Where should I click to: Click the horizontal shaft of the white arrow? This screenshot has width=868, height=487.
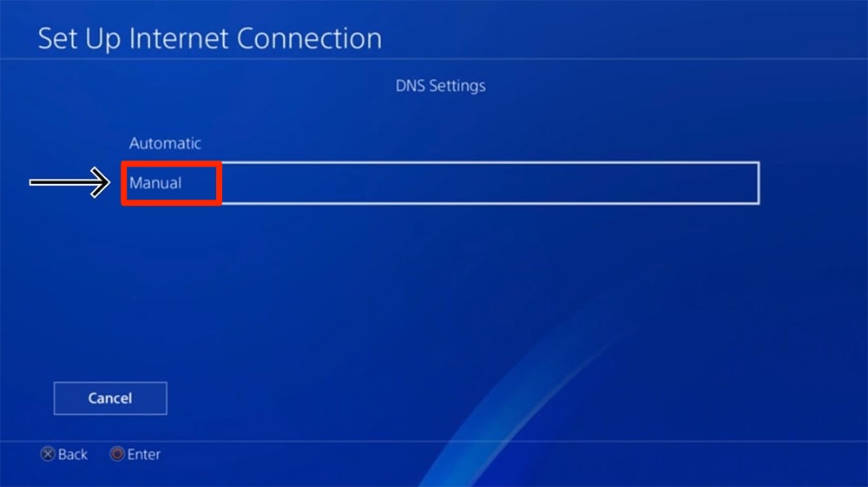(x=62, y=182)
